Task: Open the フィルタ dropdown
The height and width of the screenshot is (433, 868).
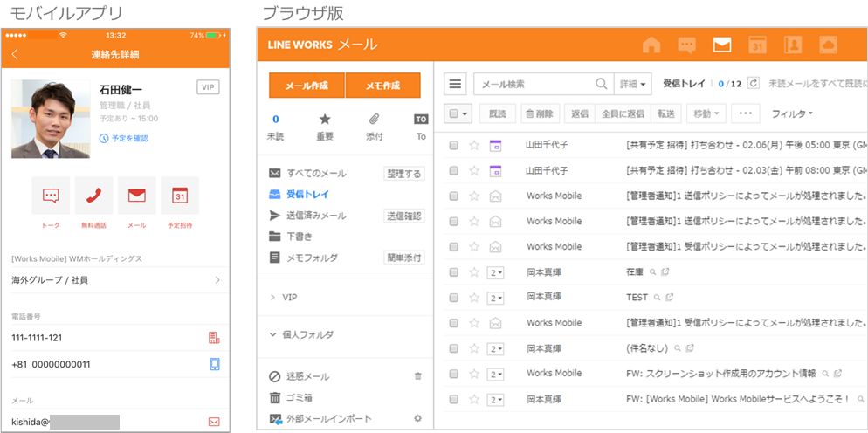Action: tap(791, 113)
